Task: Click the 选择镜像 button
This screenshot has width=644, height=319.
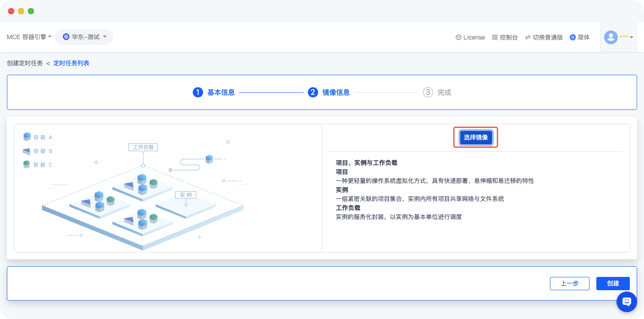Action: [476, 137]
